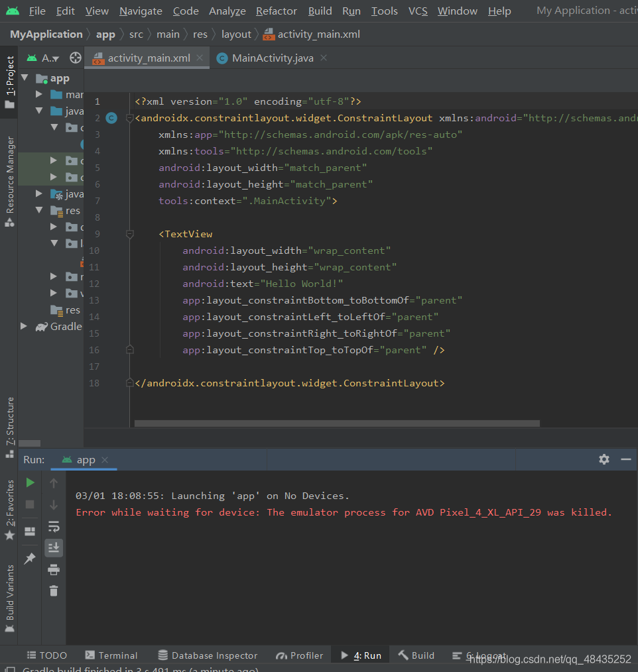Clear console with trash icon
The width and height of the screenshot is (638, 672).
click(x=54, y=591)
